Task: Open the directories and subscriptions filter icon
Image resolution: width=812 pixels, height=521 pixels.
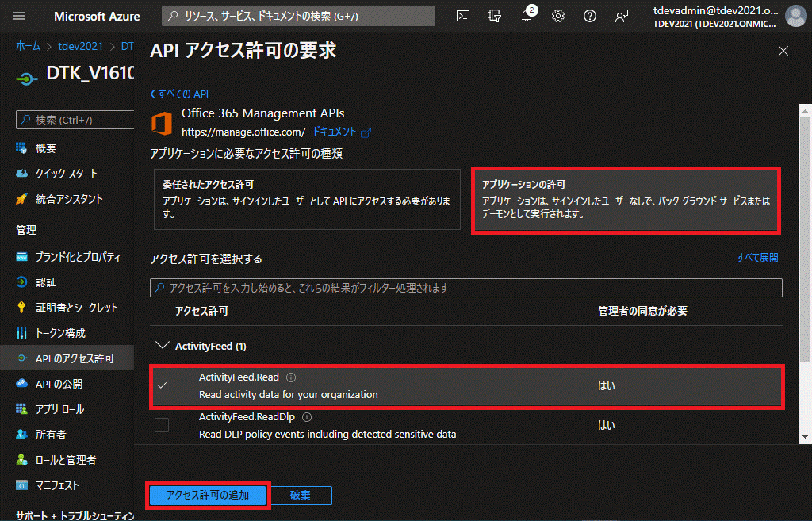Action: [x=495, y=16]
